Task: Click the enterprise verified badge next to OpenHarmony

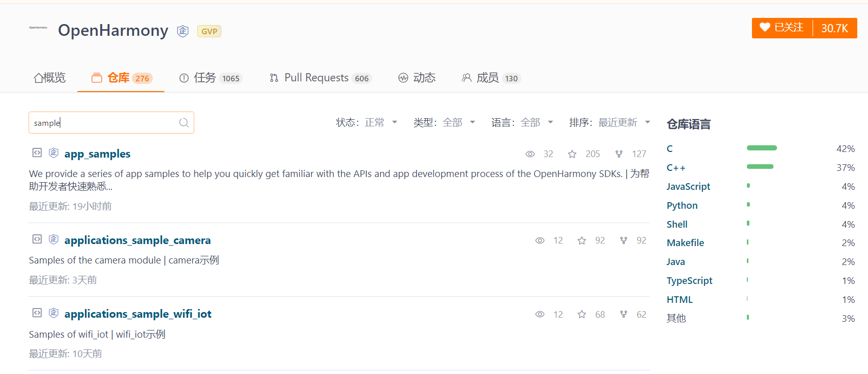Action: pos(183,31)
